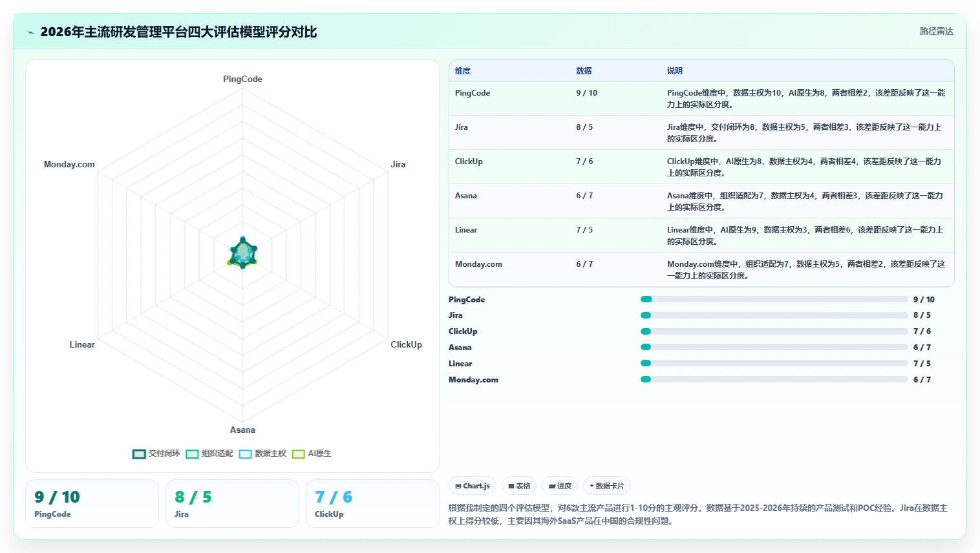Click the Jira radar axis label
The image size is (980, 553).
pos(398,164)
